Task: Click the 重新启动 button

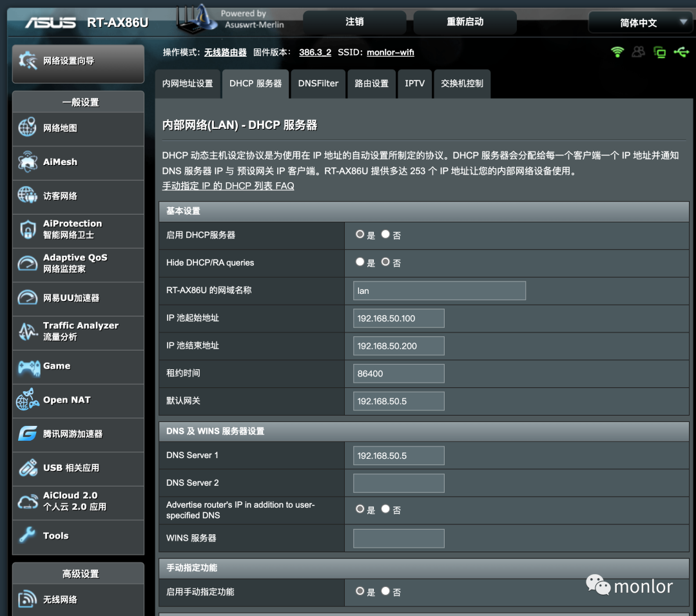Action: coord(464,23)
